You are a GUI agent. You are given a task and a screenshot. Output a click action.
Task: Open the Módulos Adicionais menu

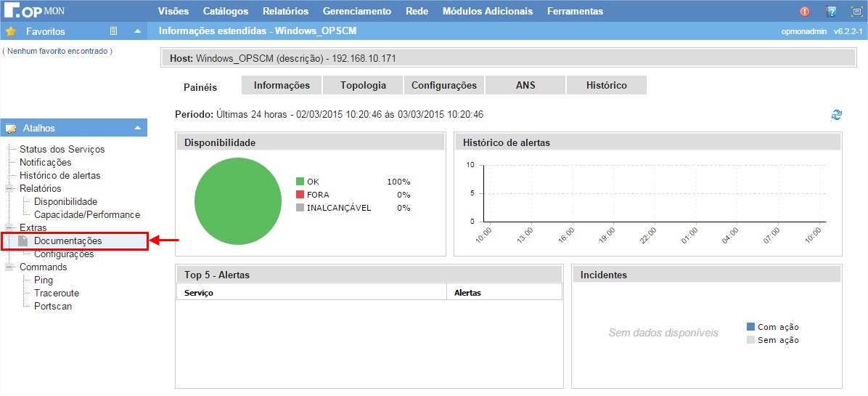click(x=487, y=12)
